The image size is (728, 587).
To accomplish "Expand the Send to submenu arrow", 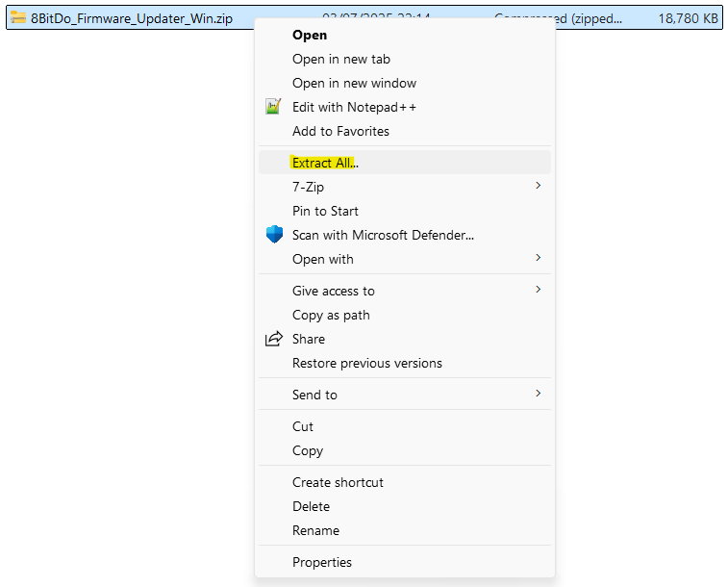I will (x=539, y=394).
